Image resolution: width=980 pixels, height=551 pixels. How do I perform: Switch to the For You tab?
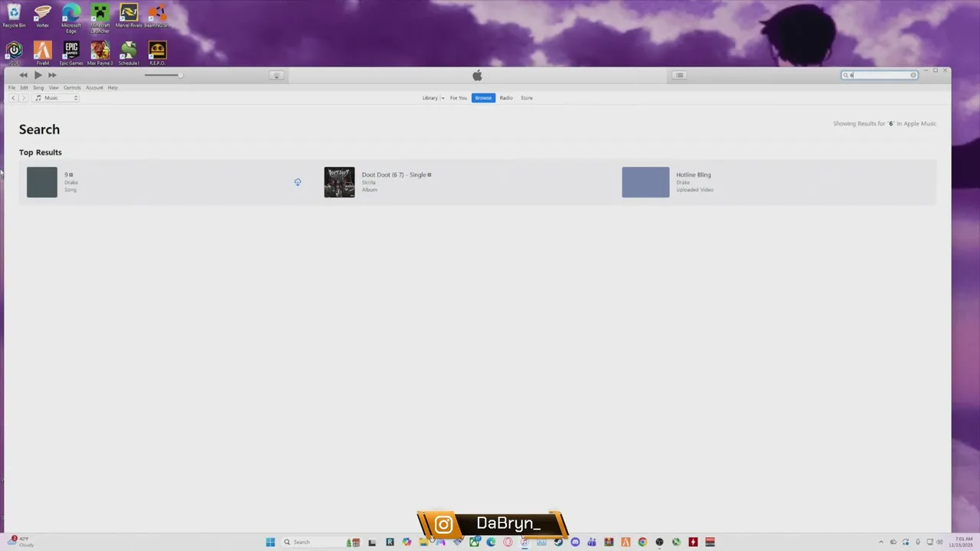459,98
